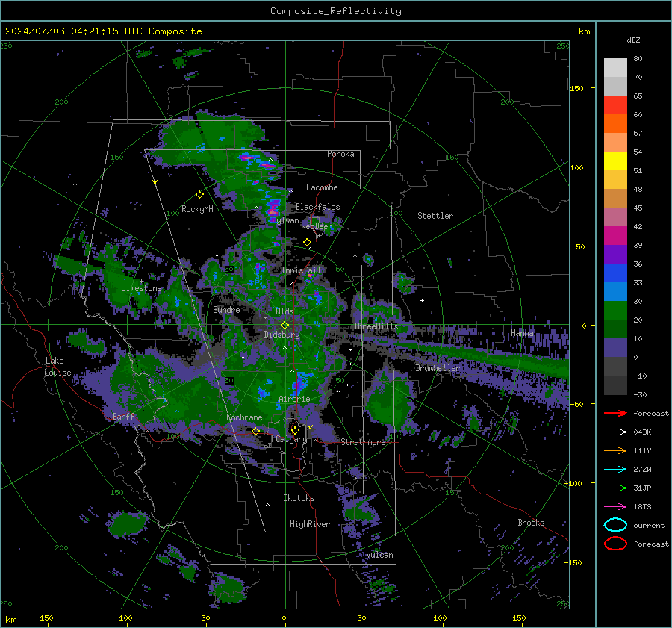The image size is (672, 628).
Task: Click the bright green swatch below 30 label
Action: pyautogui.click(x=615, y=310)
